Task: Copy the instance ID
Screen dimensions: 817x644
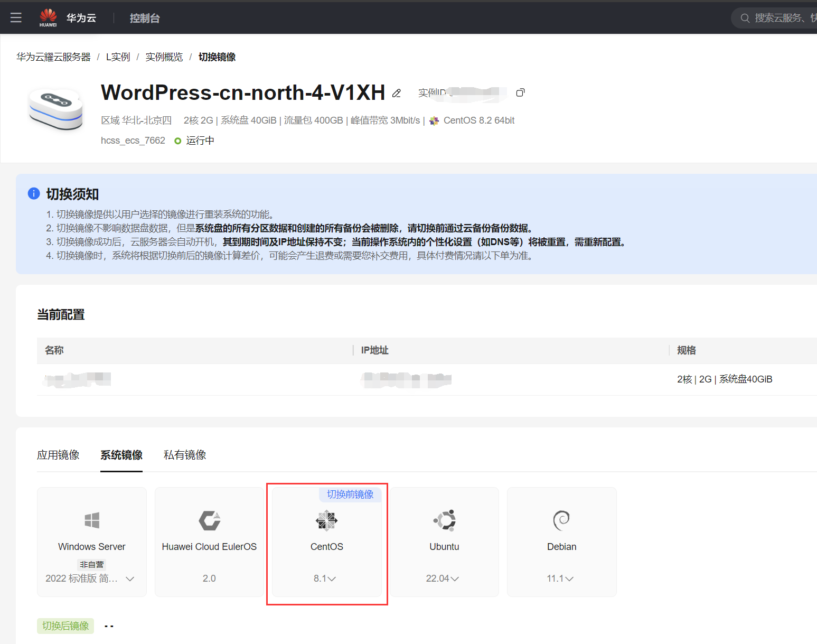Action: click(x=520, y=92)
